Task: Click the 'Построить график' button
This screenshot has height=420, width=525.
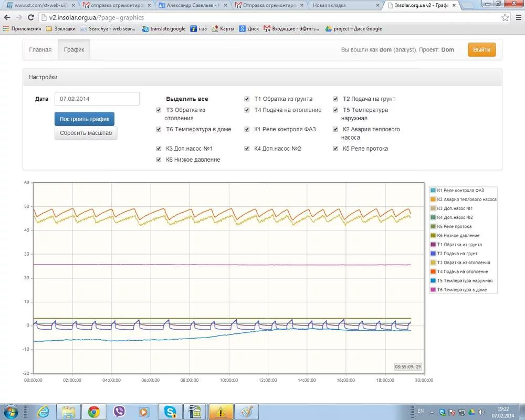Action: click(85, 119)
